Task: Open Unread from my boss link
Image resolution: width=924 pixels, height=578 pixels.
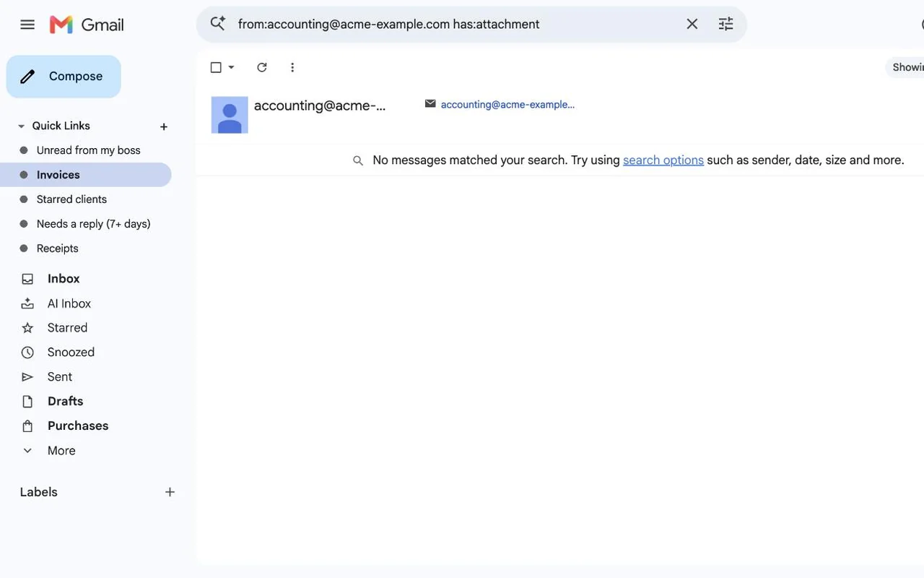Action: [x=88, y=150]
